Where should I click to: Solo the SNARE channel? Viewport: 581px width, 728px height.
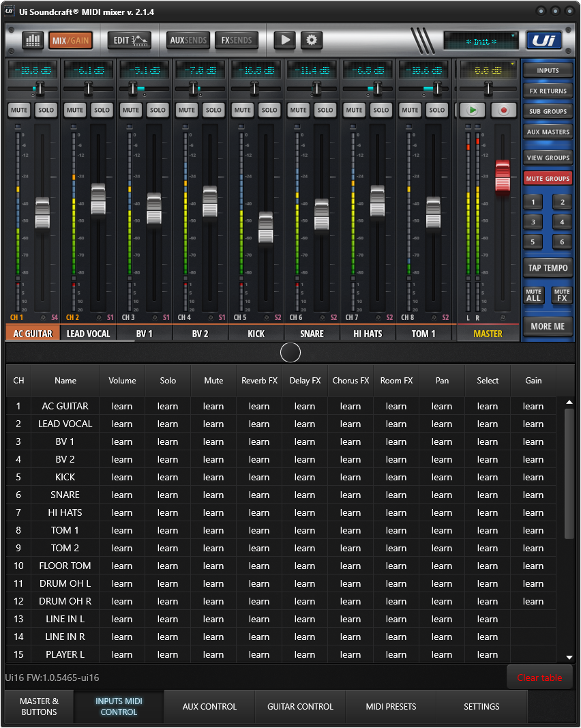click(325, 110)
